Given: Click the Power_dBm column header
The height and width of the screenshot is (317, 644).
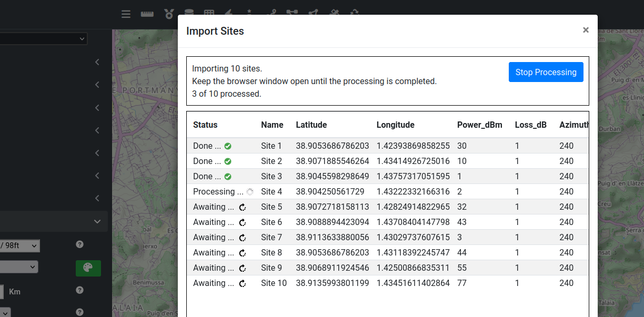Looking at the screenshot, I should (x=479, y=125).
